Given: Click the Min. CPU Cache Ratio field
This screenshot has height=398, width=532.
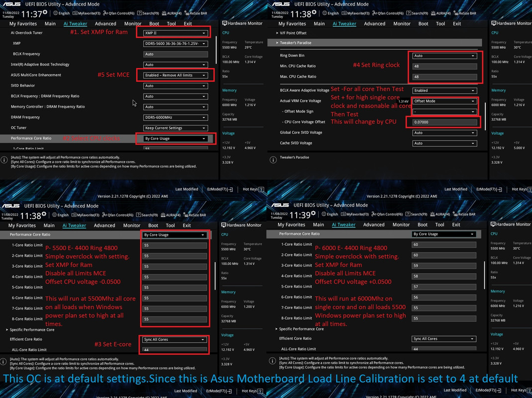Looking at the screenshot, I should 444,66.
